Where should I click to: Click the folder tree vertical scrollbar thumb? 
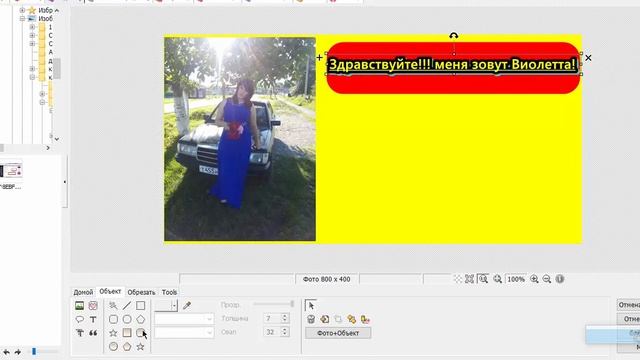coord(57,69)
